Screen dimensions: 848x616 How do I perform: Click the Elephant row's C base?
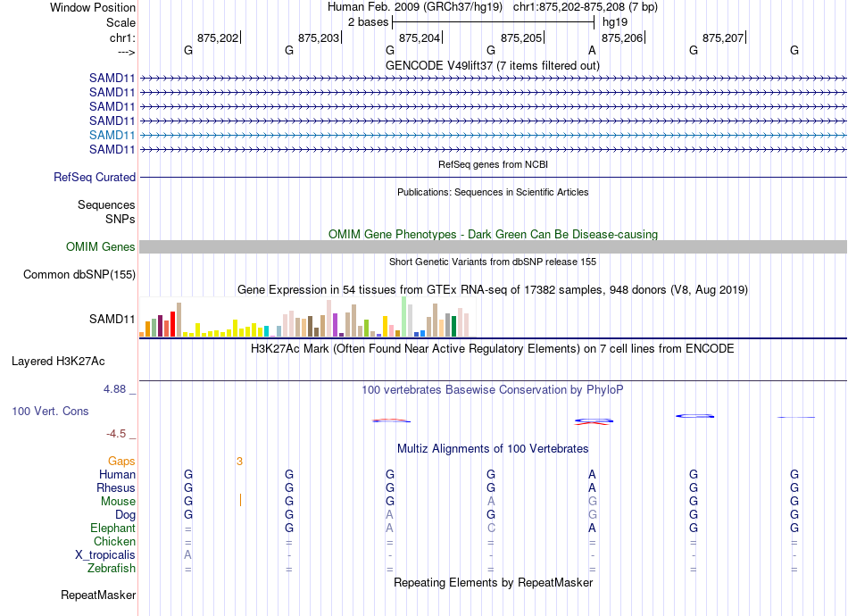(x=491, y=528)
